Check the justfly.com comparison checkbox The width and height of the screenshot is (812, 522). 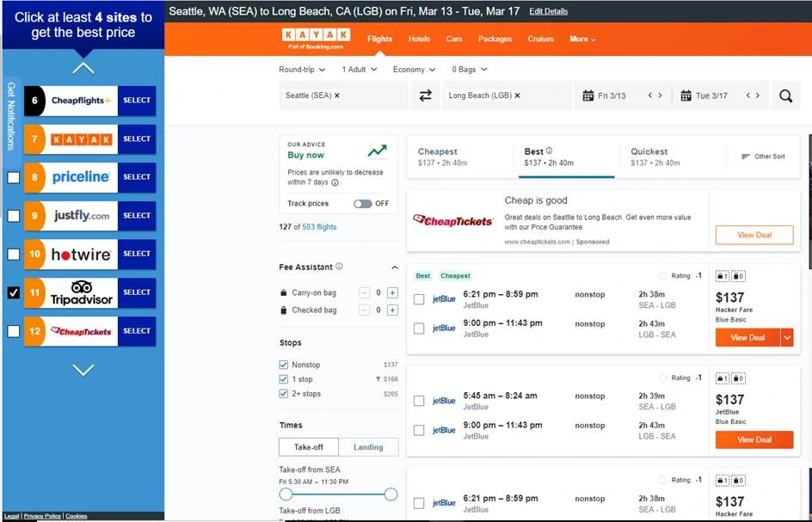(14, 216)
